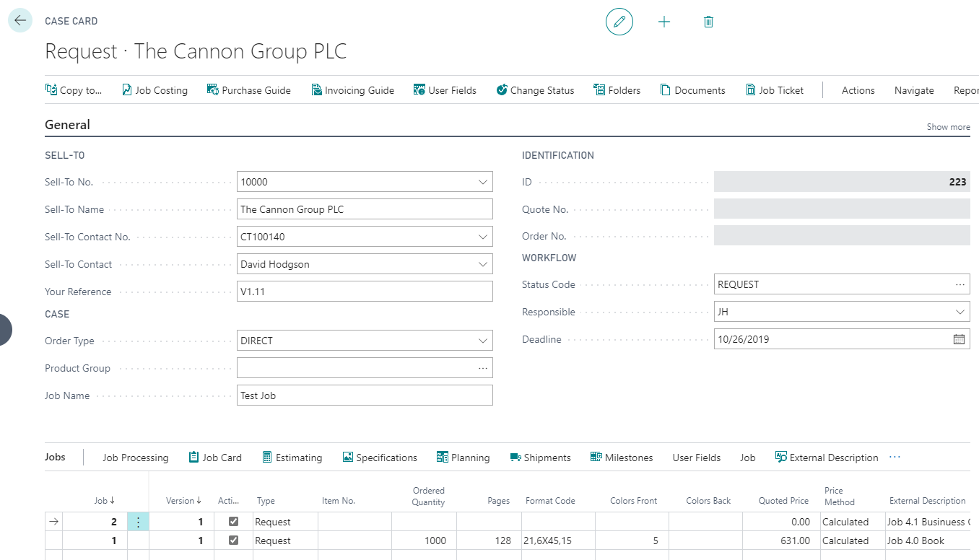Click Change Status action

click(x=536, y=90)
